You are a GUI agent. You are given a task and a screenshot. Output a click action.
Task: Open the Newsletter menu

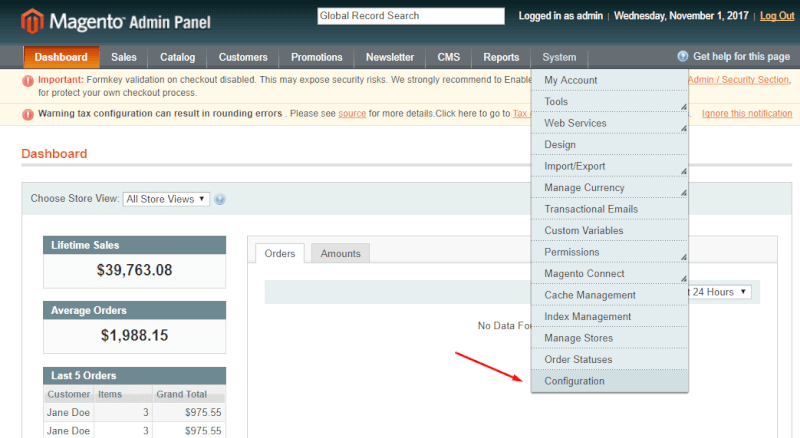coord(390,57)
